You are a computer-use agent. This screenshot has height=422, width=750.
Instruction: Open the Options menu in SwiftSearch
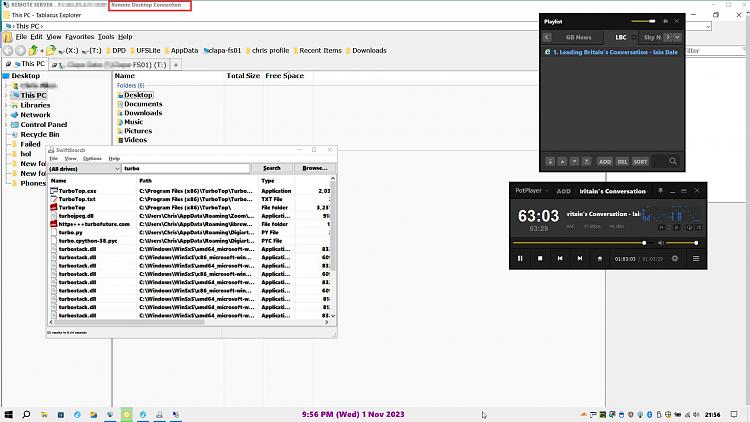[92, 158]
